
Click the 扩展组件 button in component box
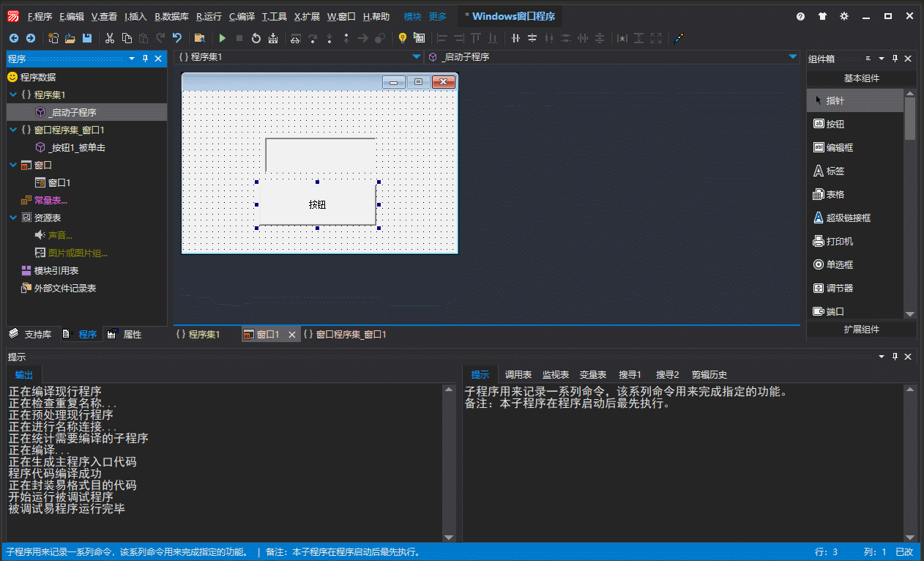pos(861,330)
